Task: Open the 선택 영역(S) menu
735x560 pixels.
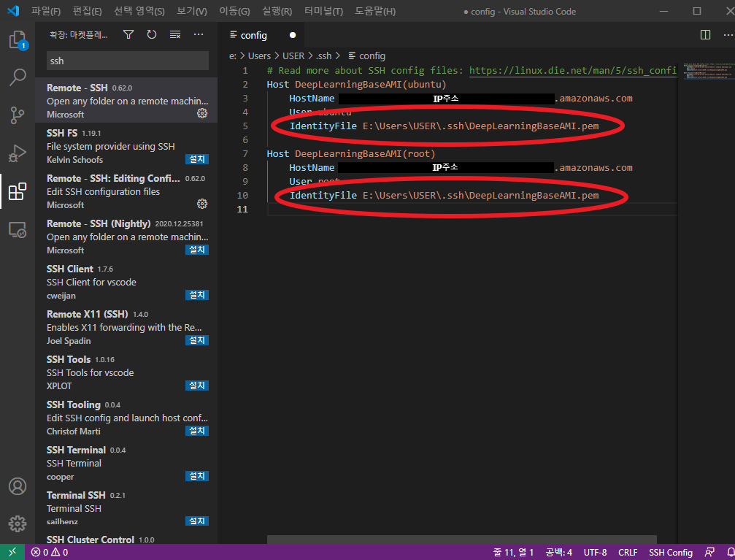Action: [139, 11]
